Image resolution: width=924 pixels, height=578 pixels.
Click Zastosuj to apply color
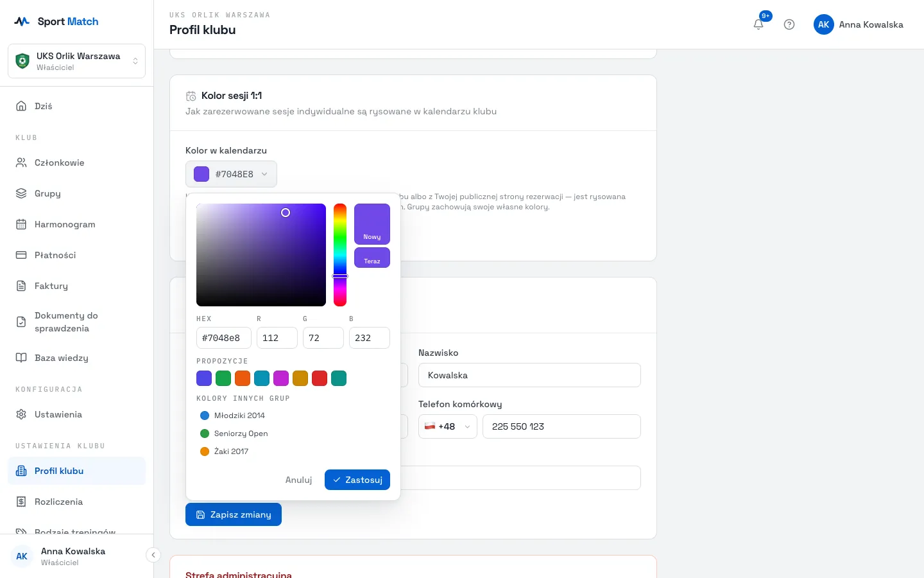pyautogui.click(x=357, y=480)
